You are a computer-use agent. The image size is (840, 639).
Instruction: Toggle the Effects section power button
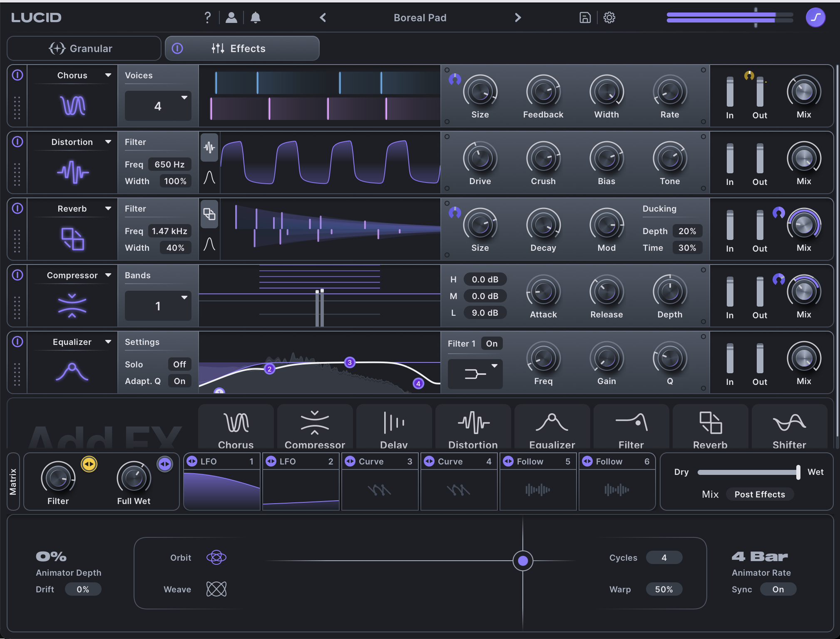click(x=177, y=48)
